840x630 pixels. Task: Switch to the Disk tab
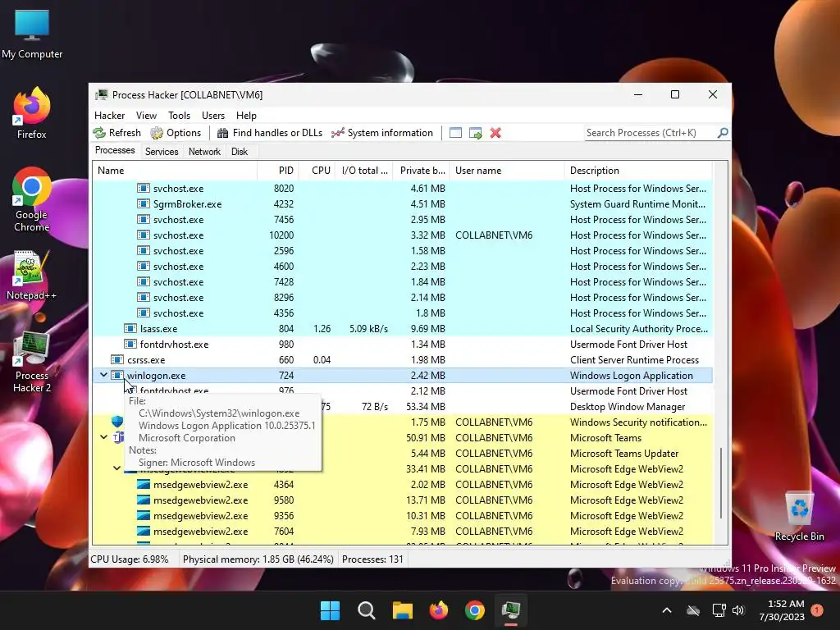coord(240,152)
